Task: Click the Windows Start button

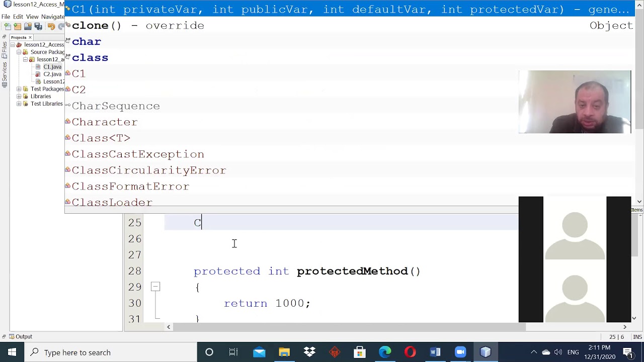Action: pos(12,352)
